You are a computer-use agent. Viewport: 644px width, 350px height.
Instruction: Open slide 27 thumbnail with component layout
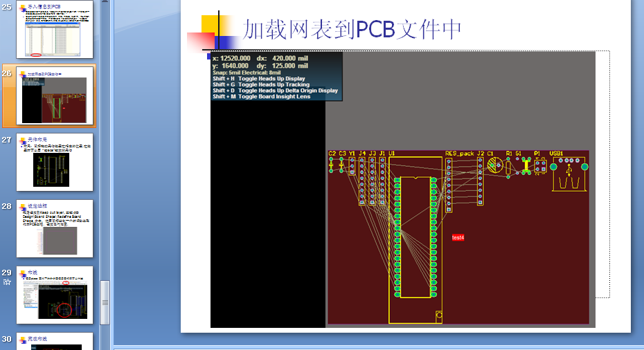[55, 162]
